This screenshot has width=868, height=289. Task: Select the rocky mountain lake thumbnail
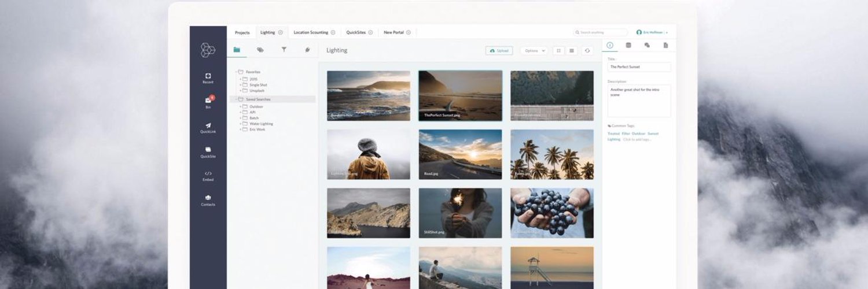coord(369,213)
